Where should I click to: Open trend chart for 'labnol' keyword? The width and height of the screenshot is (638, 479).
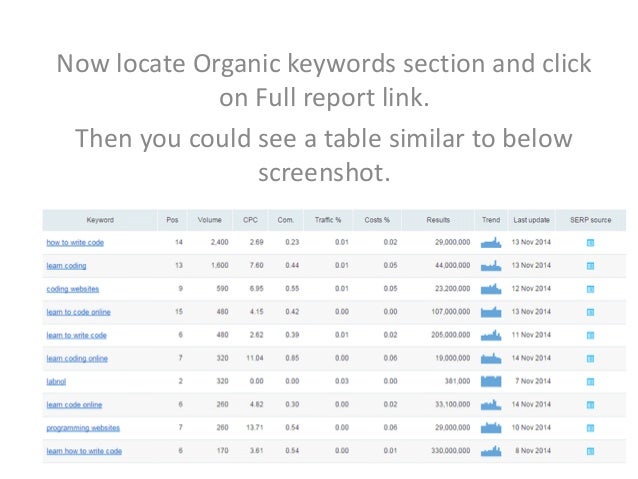pyautogui.click(x=491, y=381)
